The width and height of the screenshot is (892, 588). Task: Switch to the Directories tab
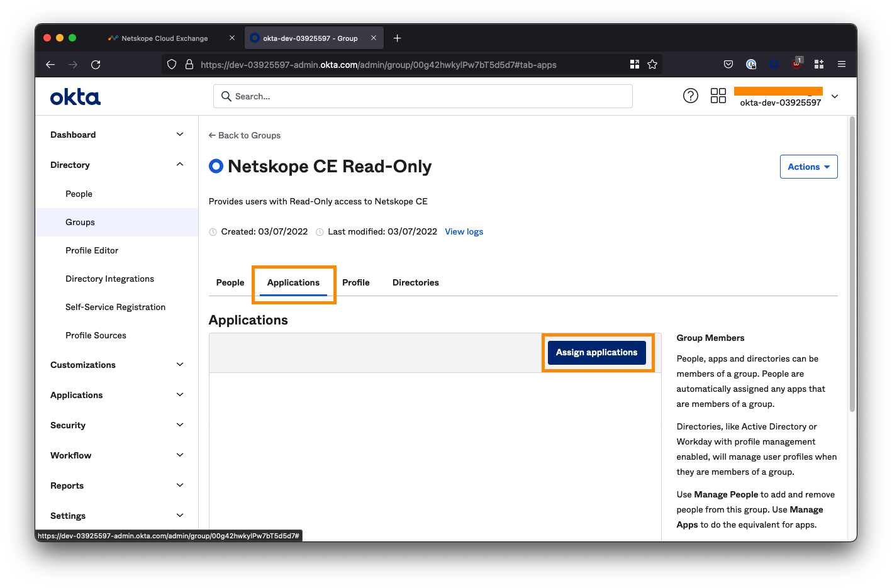click(415, 282)
